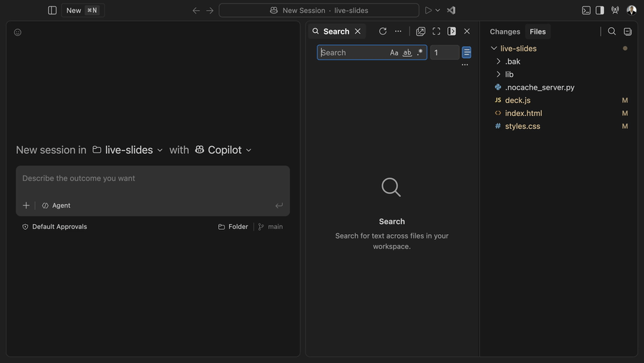Click the send return-arrow icon

(279, 205)
